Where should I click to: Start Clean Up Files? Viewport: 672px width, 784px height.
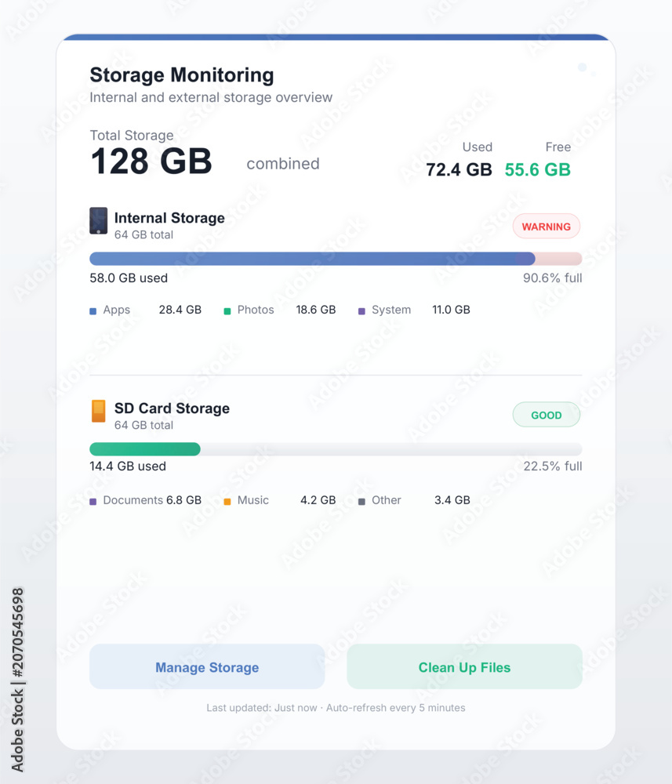click(464, 666)
